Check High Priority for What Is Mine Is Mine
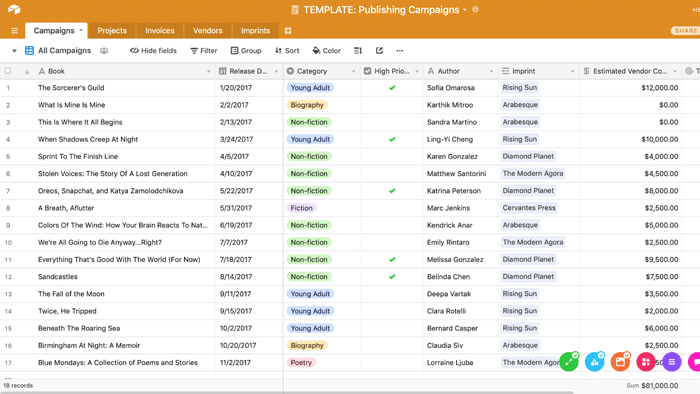 [392, 105]
